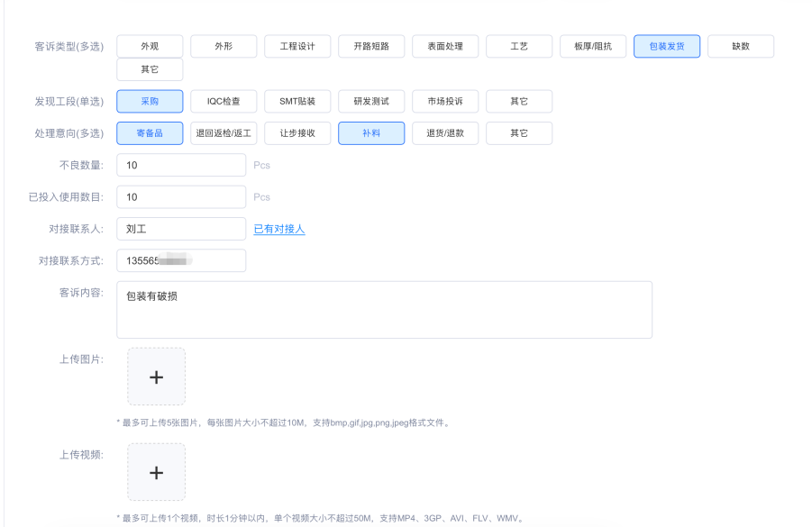Viewport: 812px width, 527px height.
Task: Select the 其它 option under complaint type
Action: click(x=150, y=68)
